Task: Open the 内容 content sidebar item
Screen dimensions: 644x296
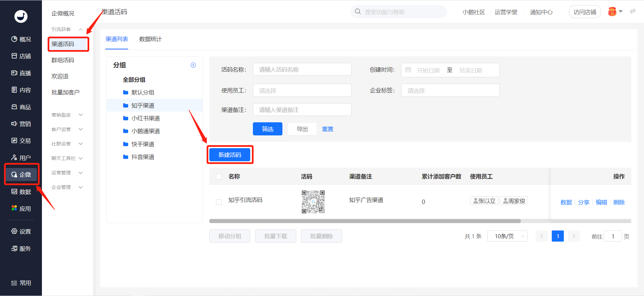Action: click(x=21, y=90)
